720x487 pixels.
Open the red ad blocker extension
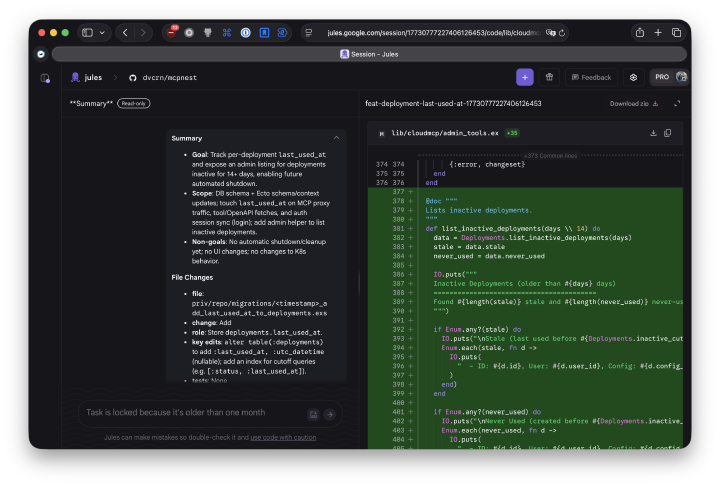click(172, 32)
